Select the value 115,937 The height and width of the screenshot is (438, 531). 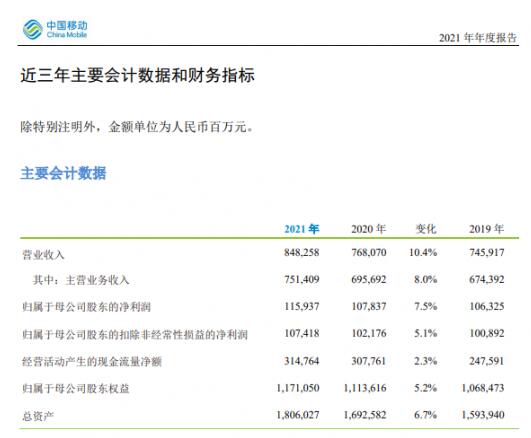[x=302, y=307]
